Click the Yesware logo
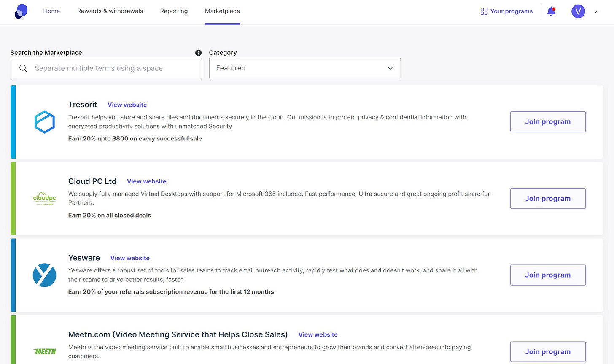Image resolution: width=614 pixels, height=364 pixels. (44, 275)
